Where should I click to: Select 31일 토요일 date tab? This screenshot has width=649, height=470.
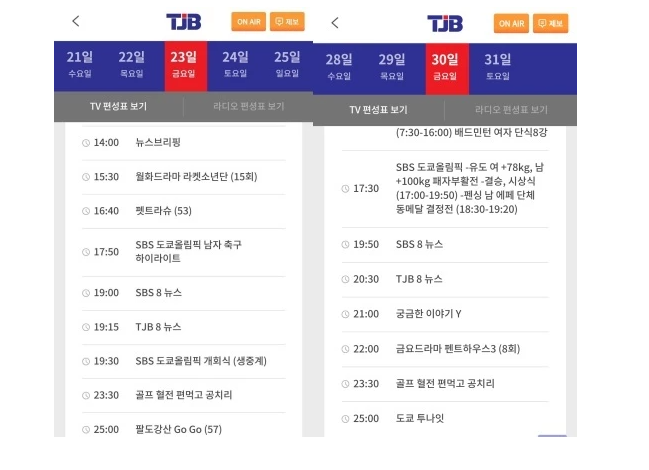(x=497, y=66)
